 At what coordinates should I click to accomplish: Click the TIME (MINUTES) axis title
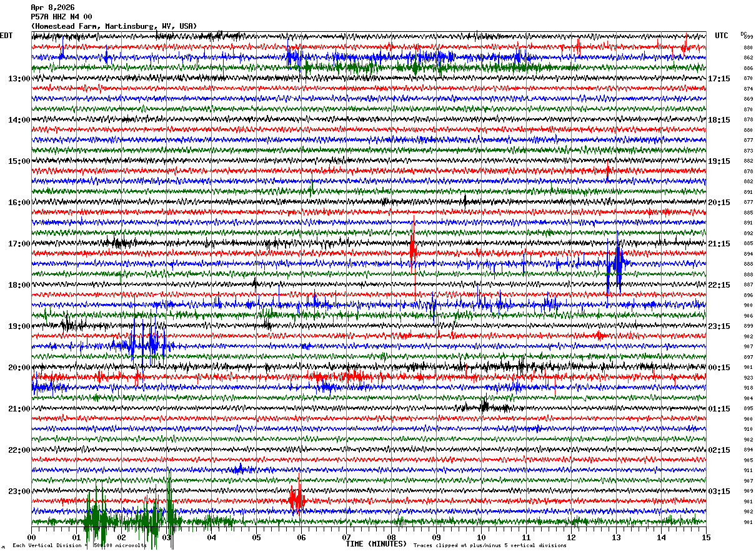pos(376,544)
